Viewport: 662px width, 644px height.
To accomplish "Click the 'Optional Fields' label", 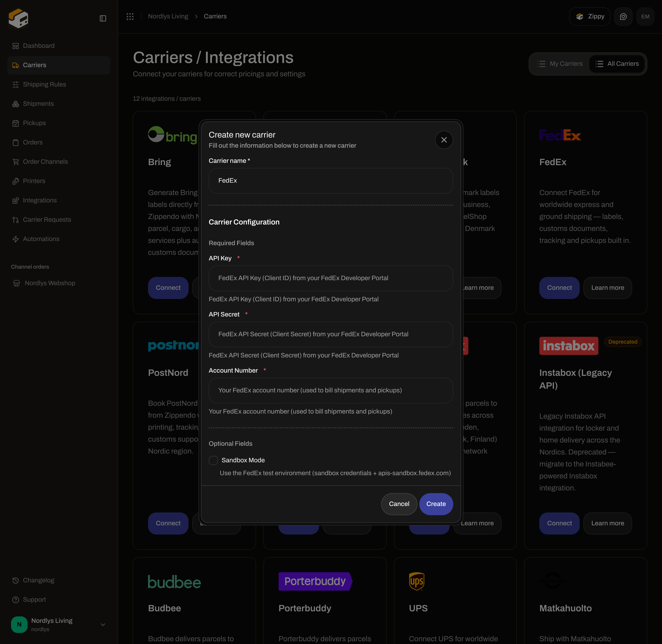I will (231, 443).
